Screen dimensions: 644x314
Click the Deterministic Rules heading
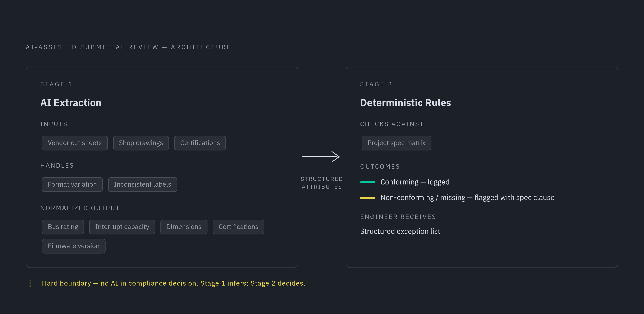coord(406,103)
